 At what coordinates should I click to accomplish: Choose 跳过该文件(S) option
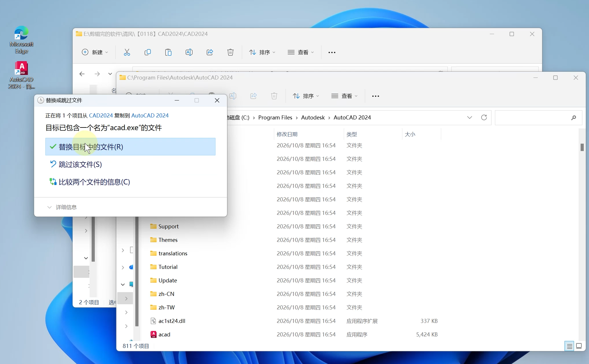(x=130, y=164)
